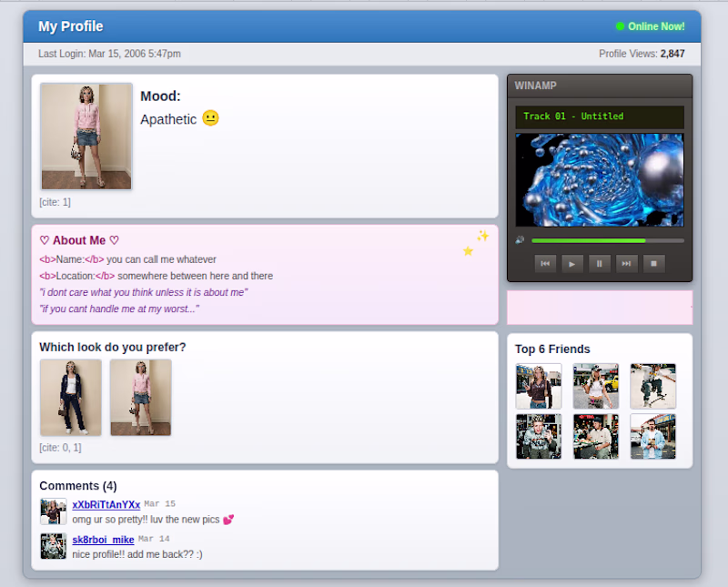Click the sparkles icon in About Me
Image resolution: width=728 pixels, height=587 pixels.
pos(483,236)
